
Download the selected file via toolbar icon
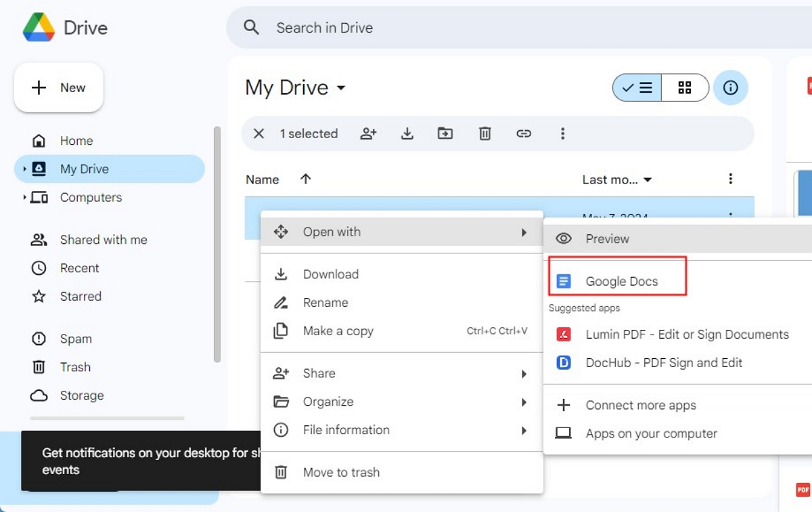[407, 133]
